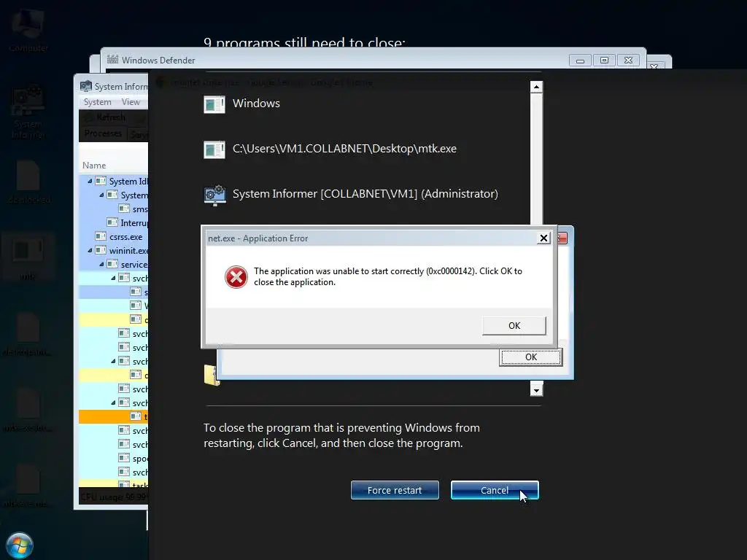Select the orange highlighted process row
This screenshot has width=747, height=560.
pos(113,416)
